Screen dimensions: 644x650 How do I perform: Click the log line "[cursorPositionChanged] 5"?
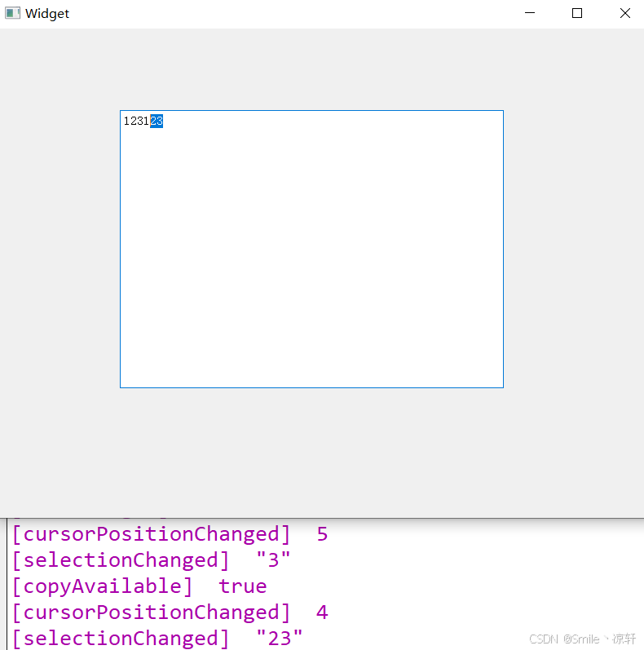tap(170, 534)
